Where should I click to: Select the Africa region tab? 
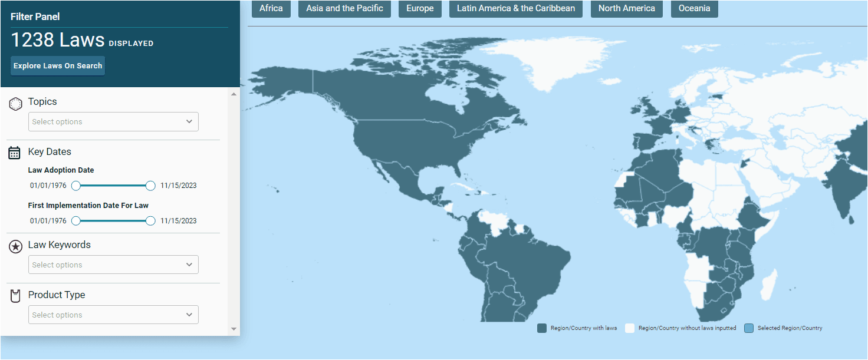coord(271,9)
